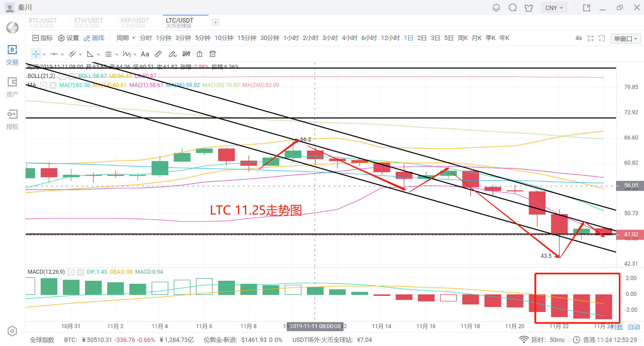The width and height of the screenshot is (644, 346).
Task: Expand the crosshair tool dropdown arrow
Action: (x=44, y=54)
